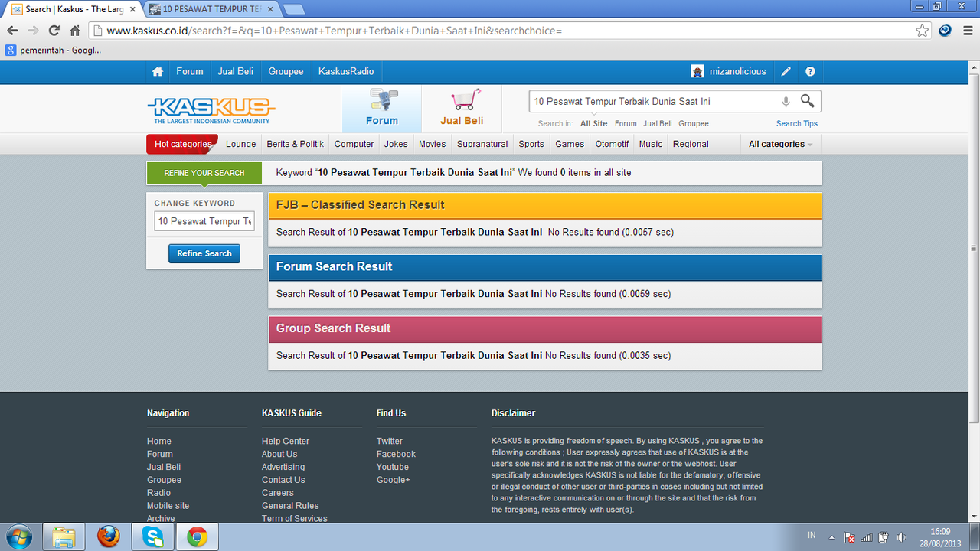This screenshot has height=551, width=980.
Task: Click the Change Keyword input field
Action: (x=204, y=221)
